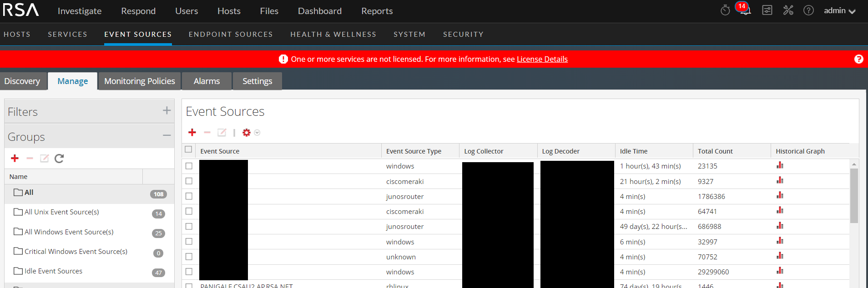Go to Endpoint Sources section

coord(231,34)
